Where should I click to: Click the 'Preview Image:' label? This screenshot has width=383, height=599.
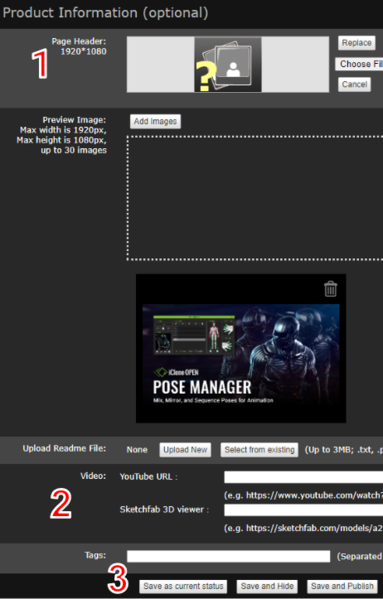tap(74, 120)
